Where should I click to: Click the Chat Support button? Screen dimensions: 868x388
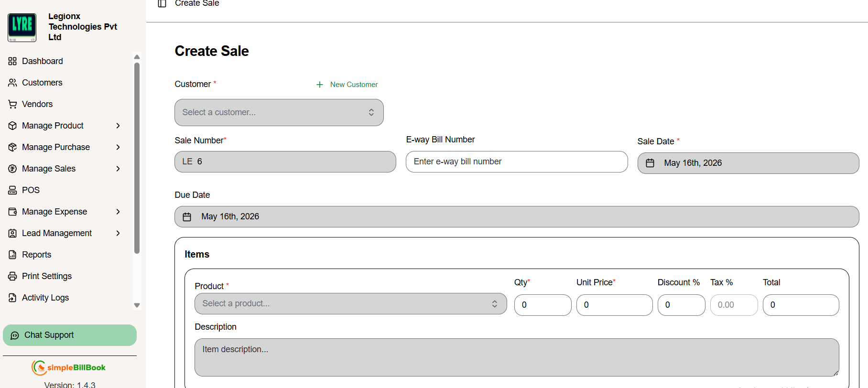70,335
